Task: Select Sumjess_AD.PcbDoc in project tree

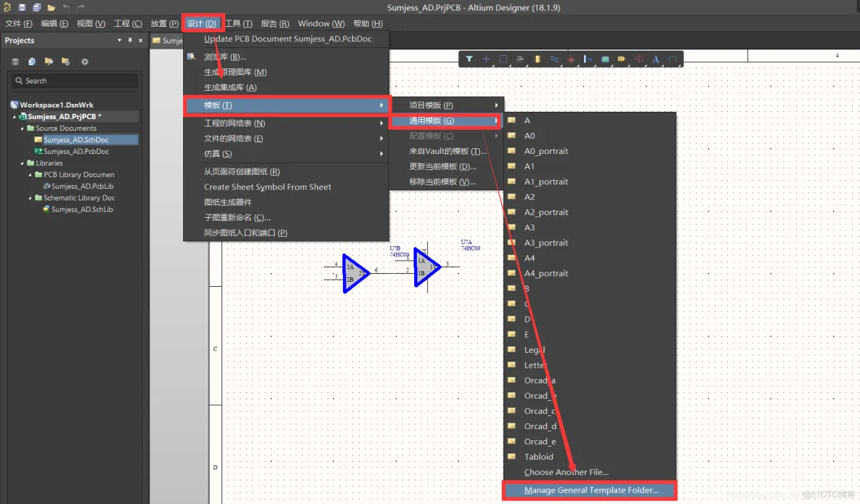Action: pos(76,151)
